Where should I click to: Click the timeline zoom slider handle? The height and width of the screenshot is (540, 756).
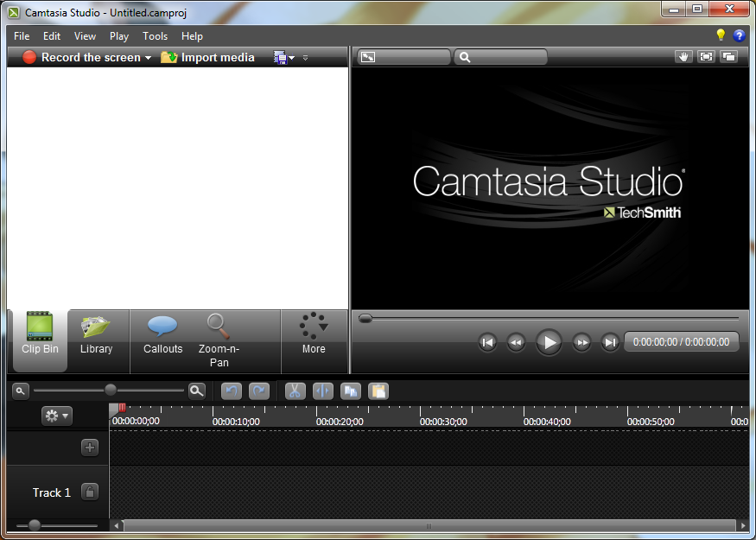tap(111, 390)
